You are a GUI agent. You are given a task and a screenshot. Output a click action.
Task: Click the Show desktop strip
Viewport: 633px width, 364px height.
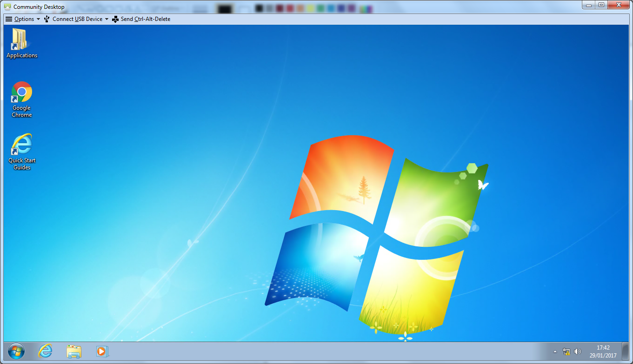click(x=626, y=351)
